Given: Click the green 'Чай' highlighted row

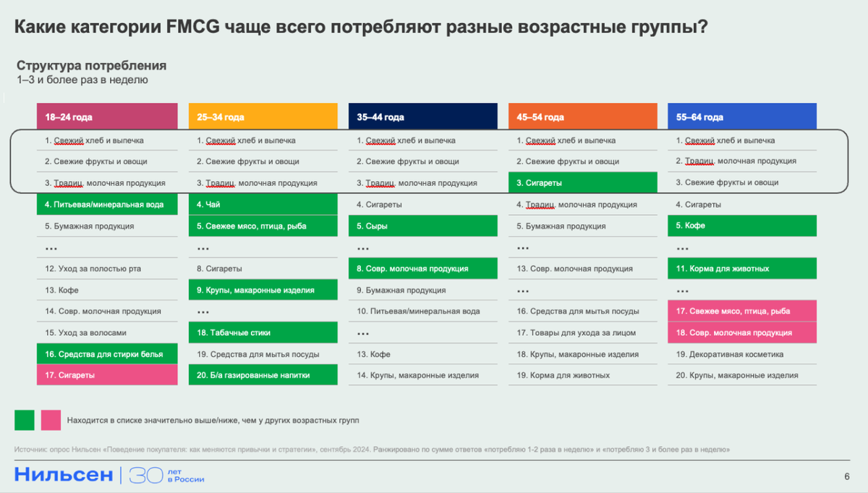Looking at the screenshot, I should (263, 204).
